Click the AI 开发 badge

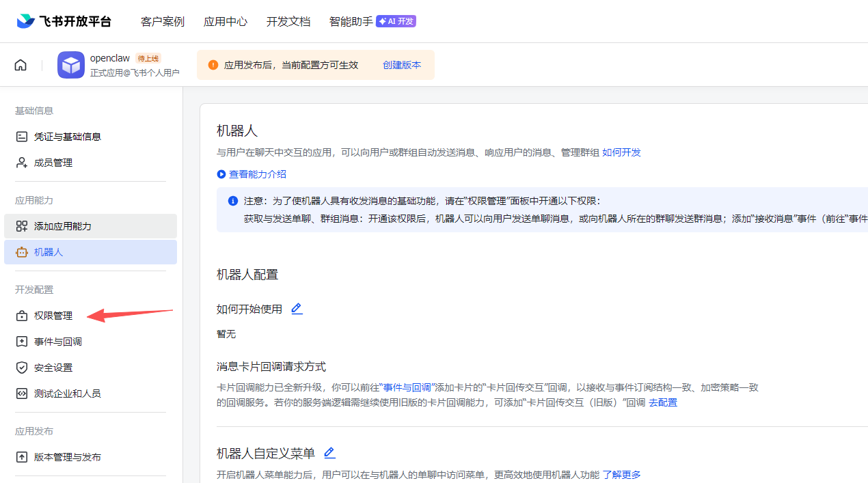point(396,21)
